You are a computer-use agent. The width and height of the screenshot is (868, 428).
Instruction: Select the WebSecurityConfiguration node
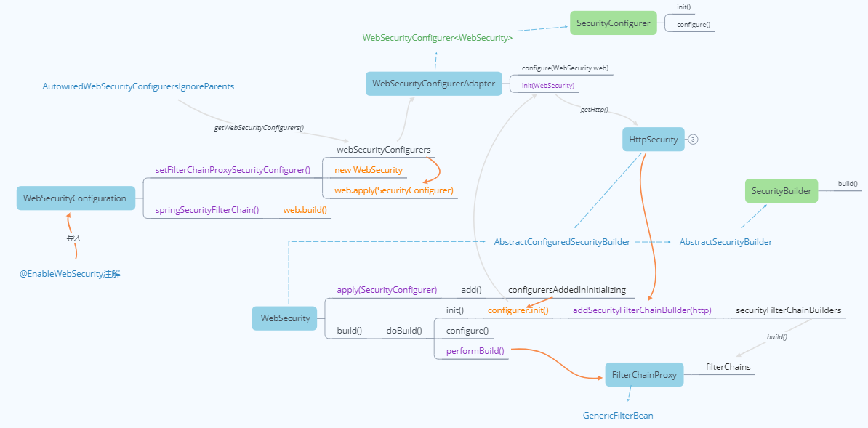(76, 198)
